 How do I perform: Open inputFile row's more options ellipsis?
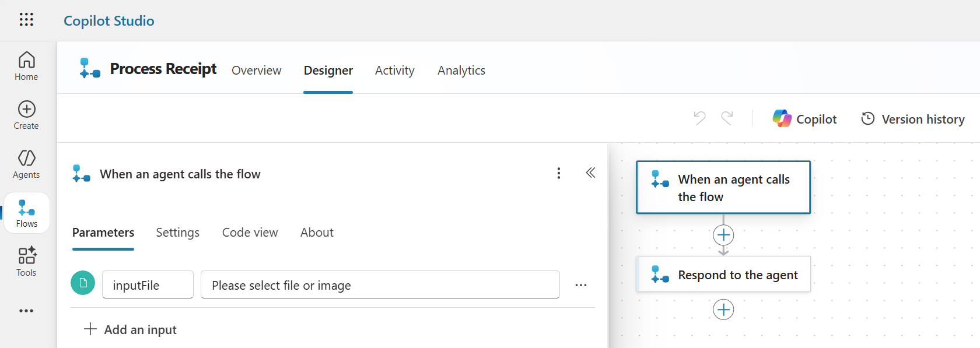(x=581, y=285)
